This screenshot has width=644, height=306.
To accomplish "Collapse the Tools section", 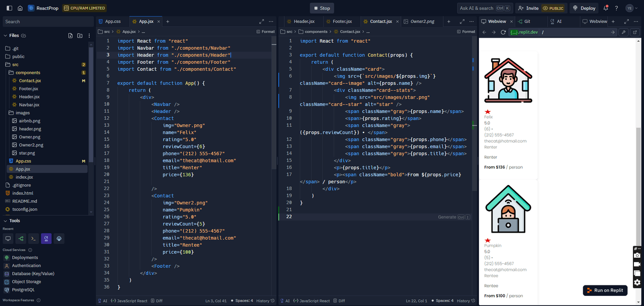I will (6, 221).
